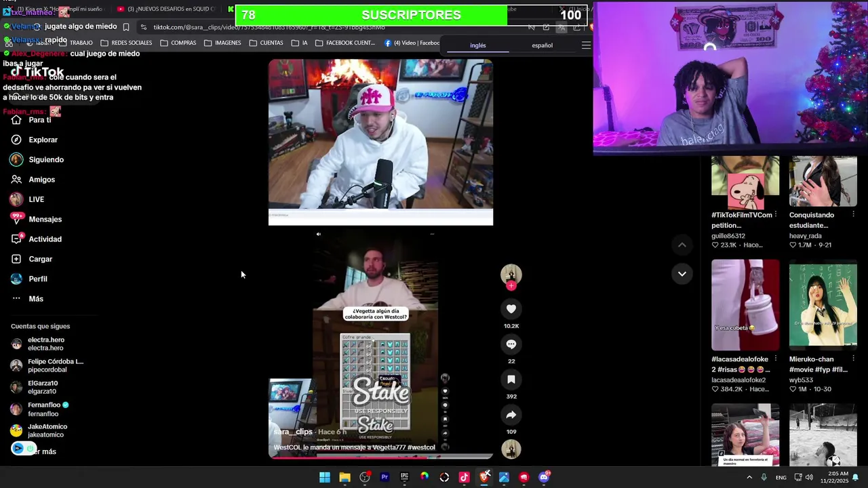Open TikTok LIVE from the sidebar
This screenshot has height=488, width=868.
(27, 199)
